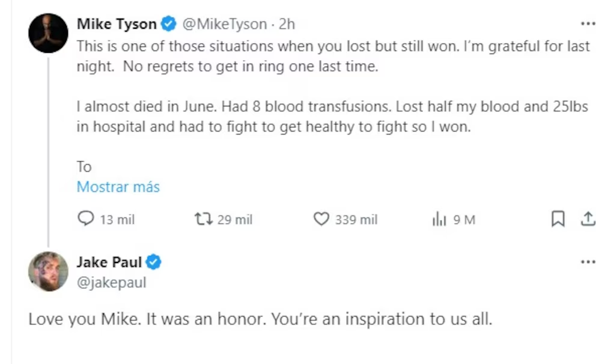This screenshot has width=596, height=364.
Task: Click Jake Paul's reply text to Mike
Action: [260, 319]
